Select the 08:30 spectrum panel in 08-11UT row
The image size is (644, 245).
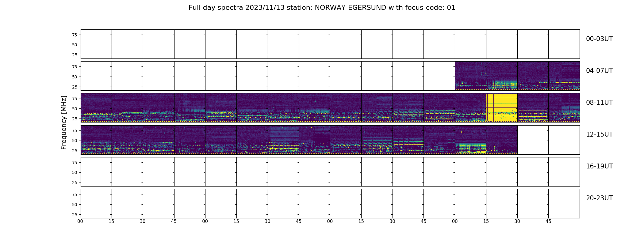(159, 108)
